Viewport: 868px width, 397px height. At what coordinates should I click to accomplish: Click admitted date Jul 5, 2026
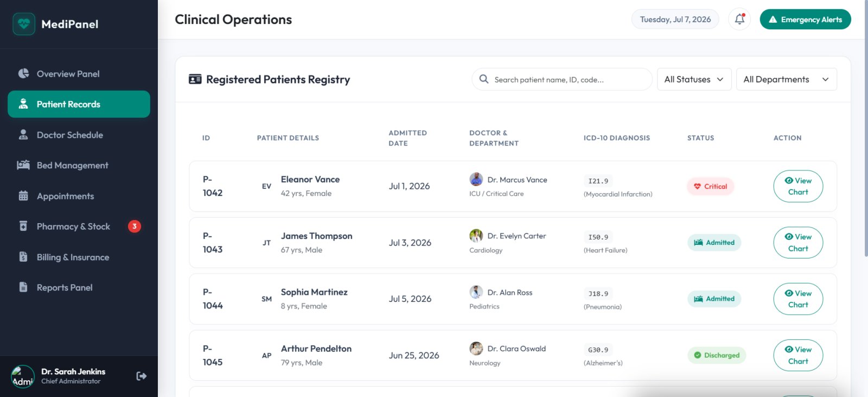(410, 299)
